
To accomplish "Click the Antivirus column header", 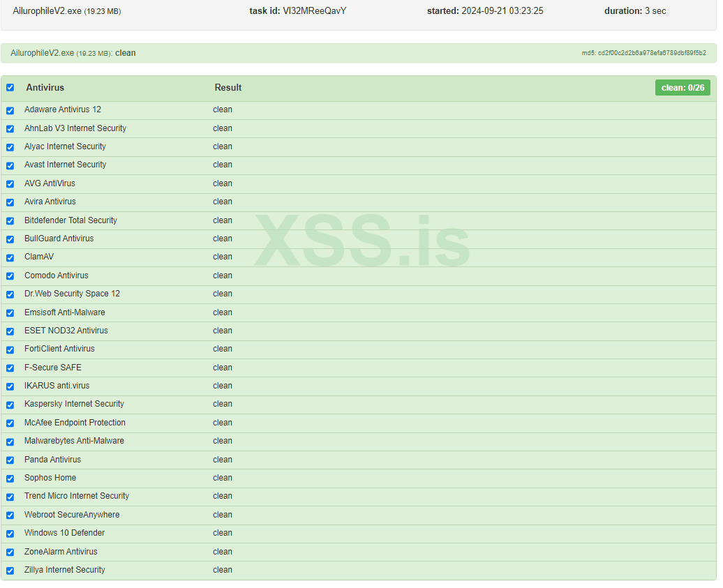I will 45,88.
